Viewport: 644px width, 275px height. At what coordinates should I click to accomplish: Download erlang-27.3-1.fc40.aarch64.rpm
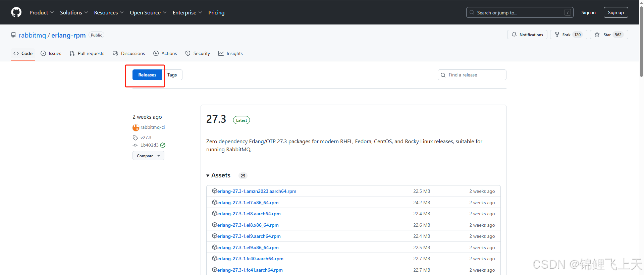tap(250, 259)
